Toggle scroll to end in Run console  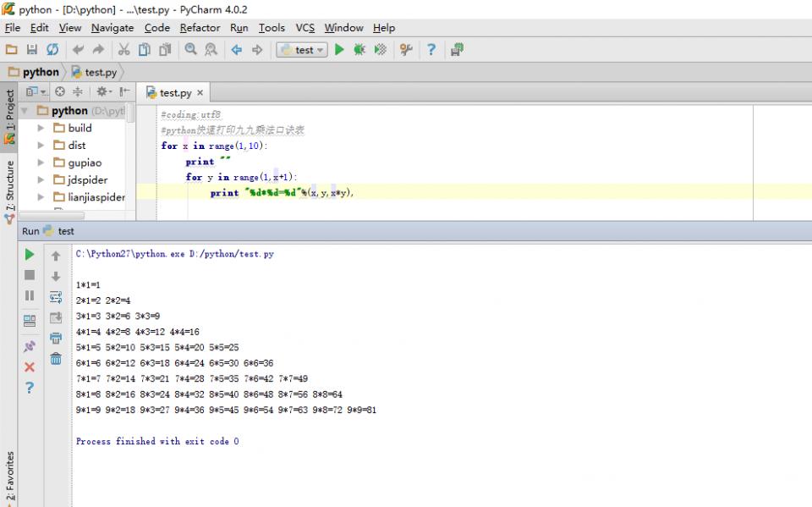click(56, 317)
